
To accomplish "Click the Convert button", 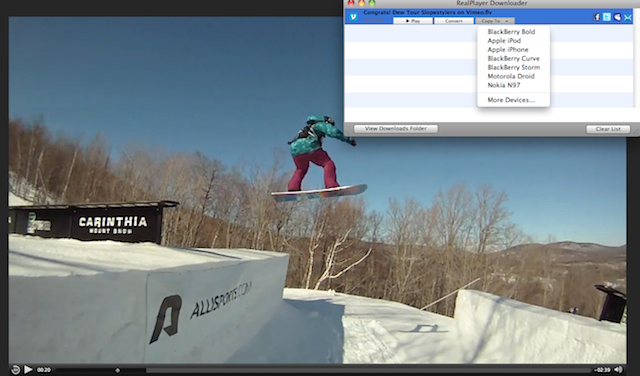I will pos(454,21).
